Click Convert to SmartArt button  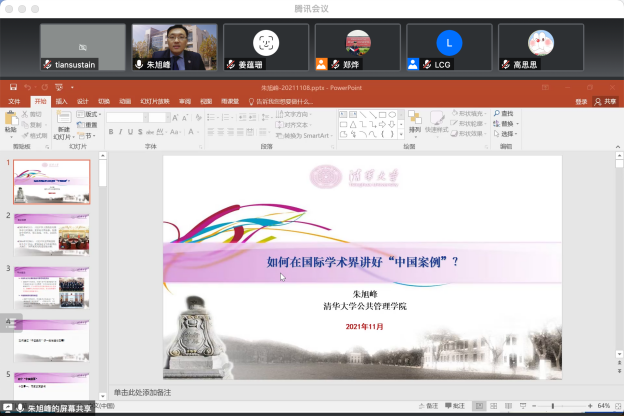[306, 135]
